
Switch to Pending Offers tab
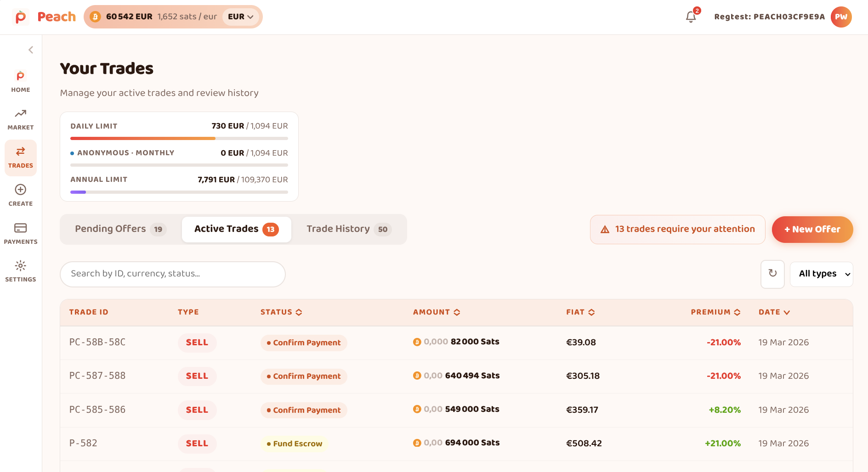pos(120,229)
